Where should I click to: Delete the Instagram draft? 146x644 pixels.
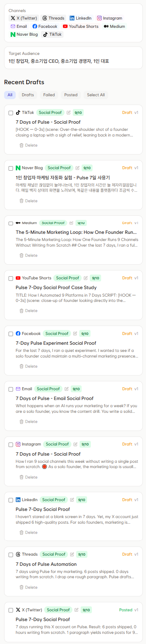tap(28, 477)
